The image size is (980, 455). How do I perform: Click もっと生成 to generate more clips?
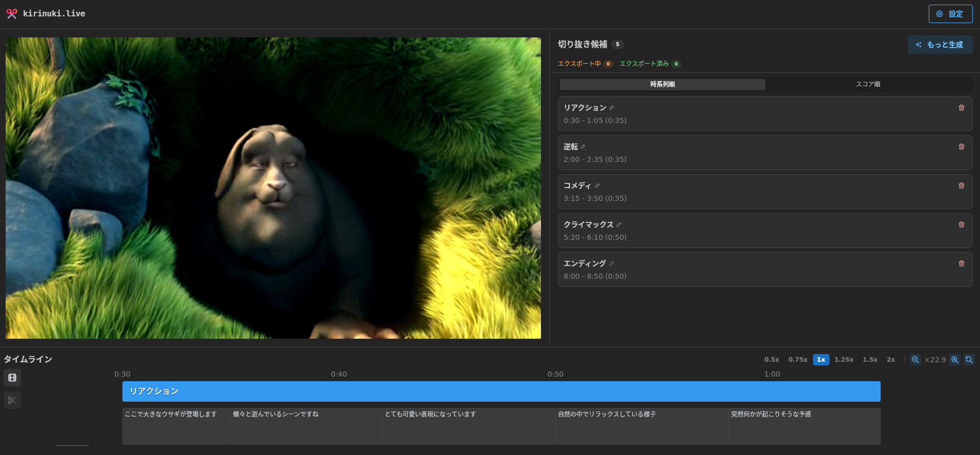[940, 45]
